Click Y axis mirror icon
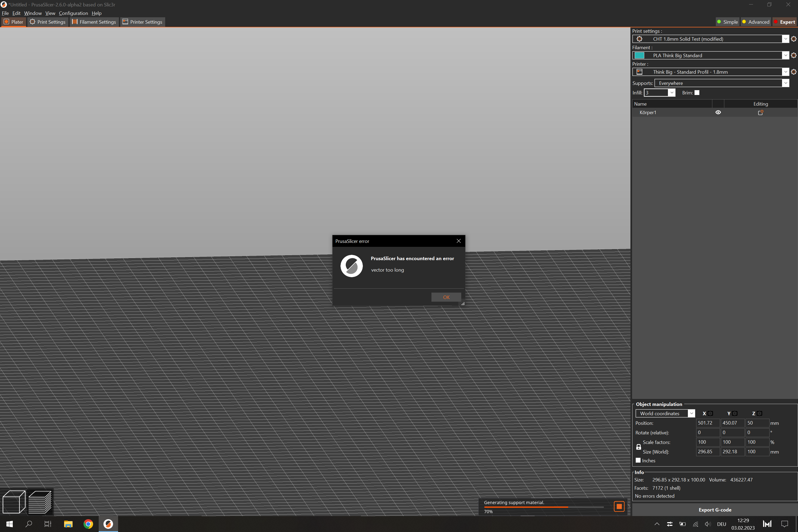This screenshot has width=798, height=532. click(x=734, y=413)
